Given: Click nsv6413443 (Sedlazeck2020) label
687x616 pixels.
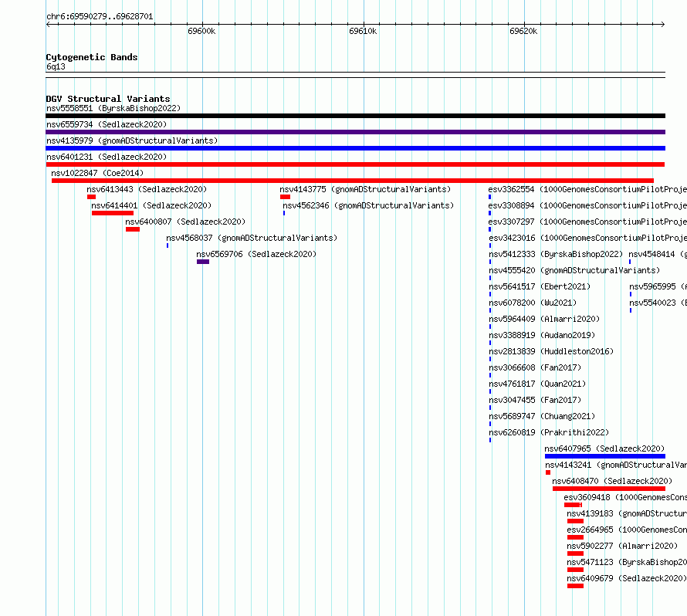Looking at the screenshot, I should [147, 189].
